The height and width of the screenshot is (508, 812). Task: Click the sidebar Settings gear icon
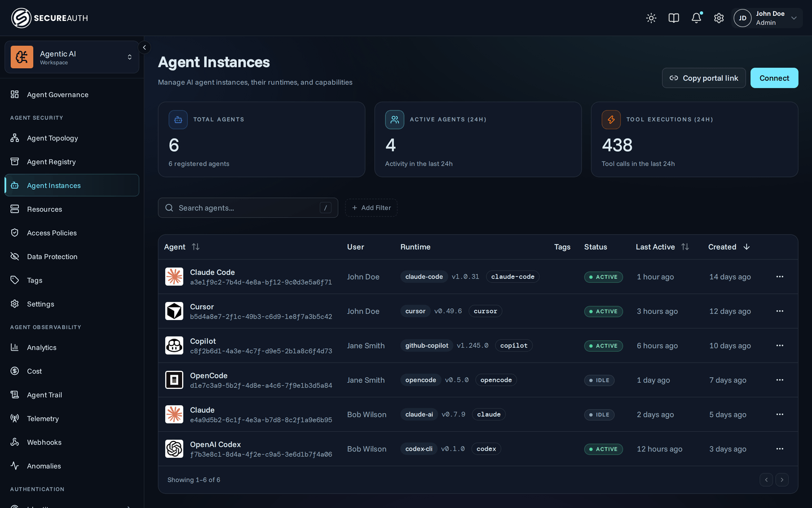coord(15,304)
